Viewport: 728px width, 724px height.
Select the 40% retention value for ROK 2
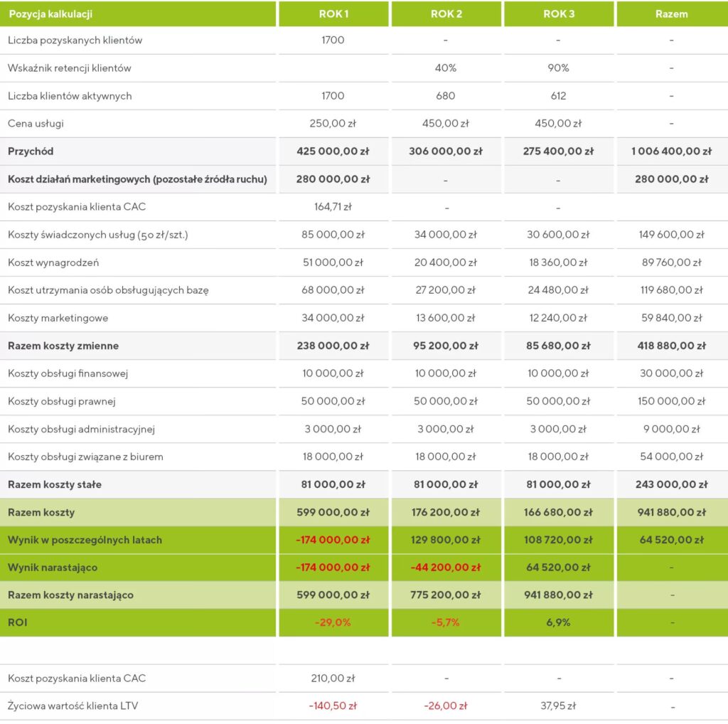(x=446, y=68)
